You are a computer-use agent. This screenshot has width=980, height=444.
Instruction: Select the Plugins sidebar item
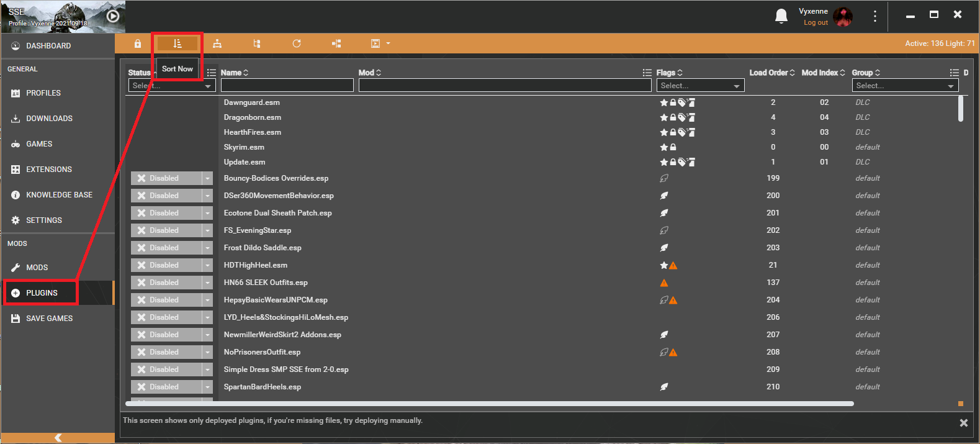pos(58,293)
